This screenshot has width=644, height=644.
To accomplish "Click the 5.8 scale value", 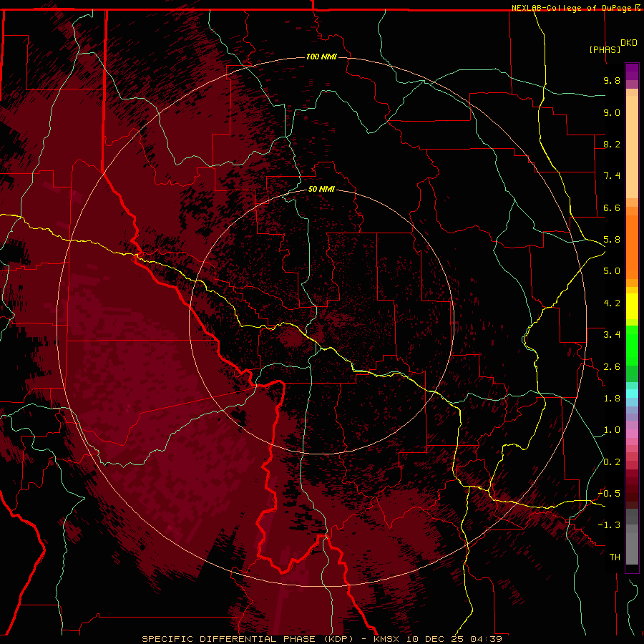I will point(612,240).
